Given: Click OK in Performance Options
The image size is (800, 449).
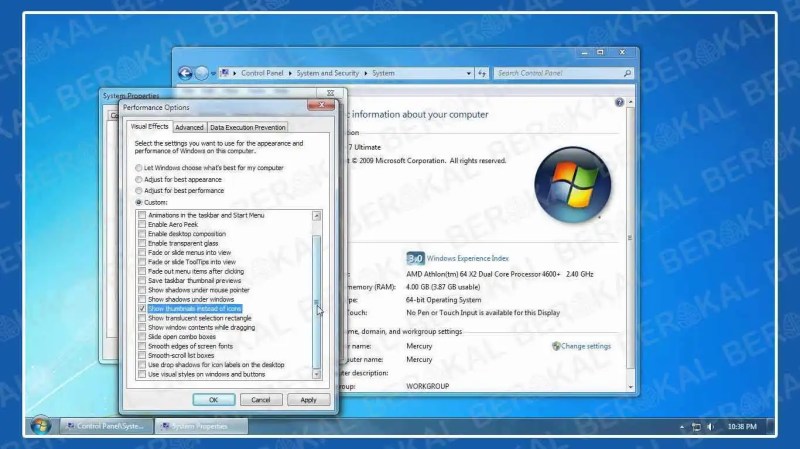Looking at the screenshot, I should pyautogui.click(x=214, y=400).
